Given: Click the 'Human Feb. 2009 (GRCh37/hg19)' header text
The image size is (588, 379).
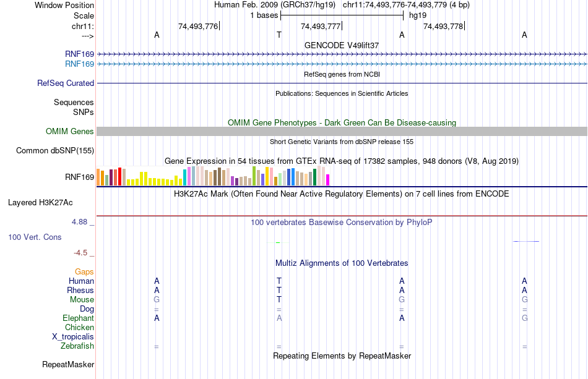Looking at the screenshot, I should [x=275, y=5].
